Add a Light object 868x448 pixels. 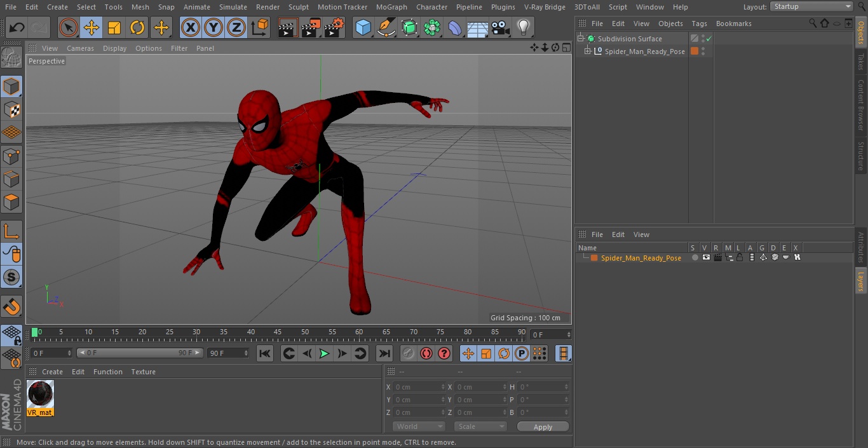pos(523,27)
